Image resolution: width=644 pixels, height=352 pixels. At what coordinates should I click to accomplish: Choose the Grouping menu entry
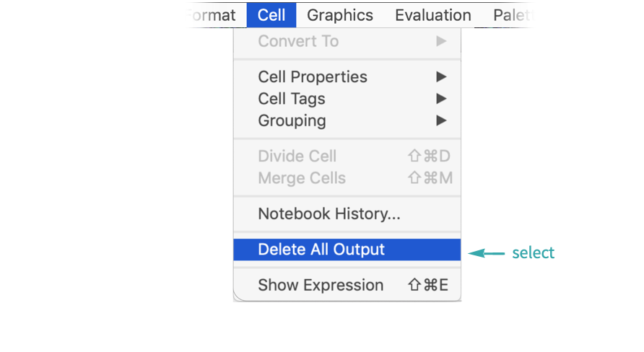[292, 120]
